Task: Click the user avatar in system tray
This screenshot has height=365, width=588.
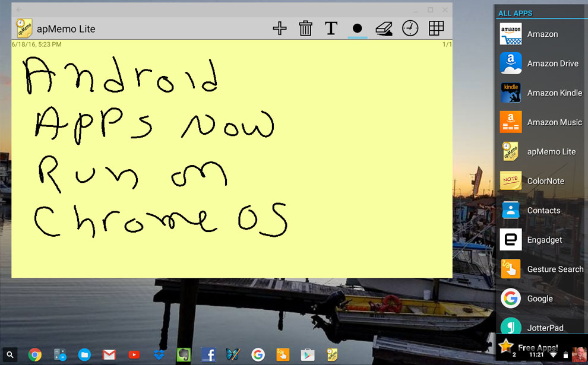Action: coord(579,354)
